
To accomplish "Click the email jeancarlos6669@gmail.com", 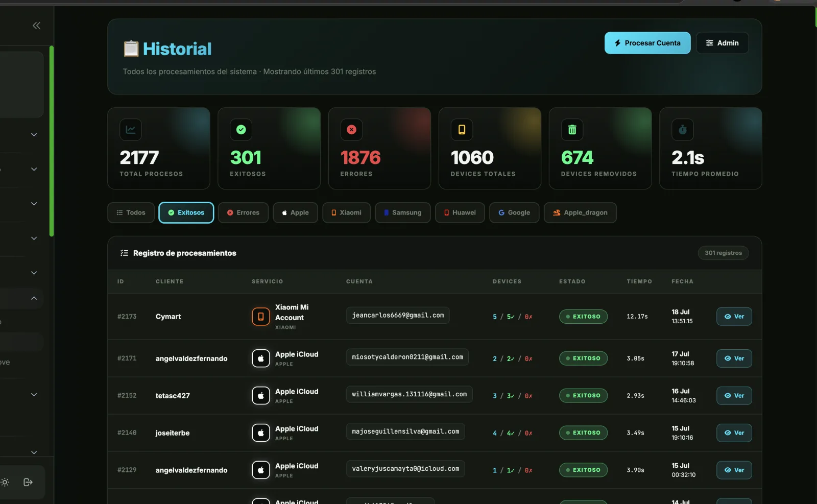I will pyautogui.click(x=398, y=316).
